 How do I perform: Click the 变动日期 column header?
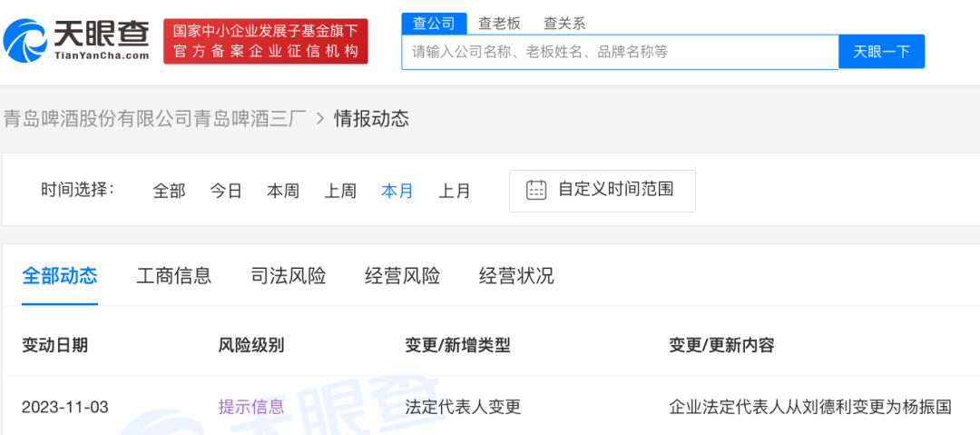pyautogui.click(x=55, y=345)
